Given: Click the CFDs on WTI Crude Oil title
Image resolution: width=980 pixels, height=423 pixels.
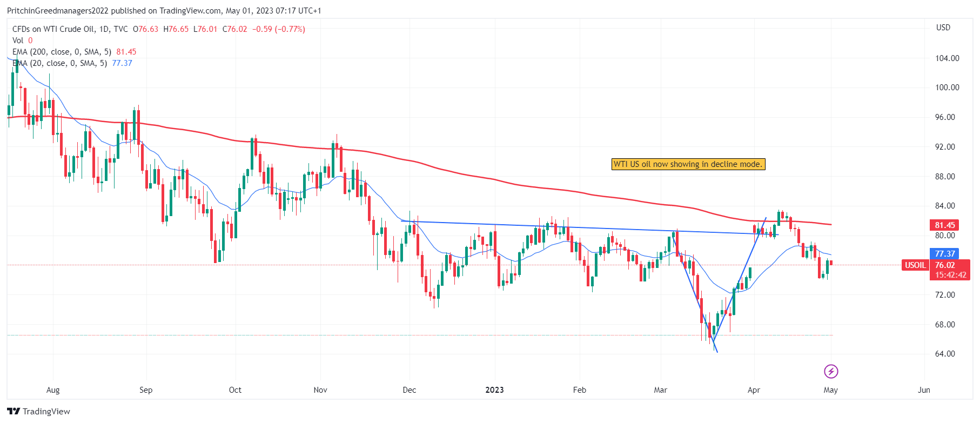Looking at the screenshot, I should click(70, 29).
